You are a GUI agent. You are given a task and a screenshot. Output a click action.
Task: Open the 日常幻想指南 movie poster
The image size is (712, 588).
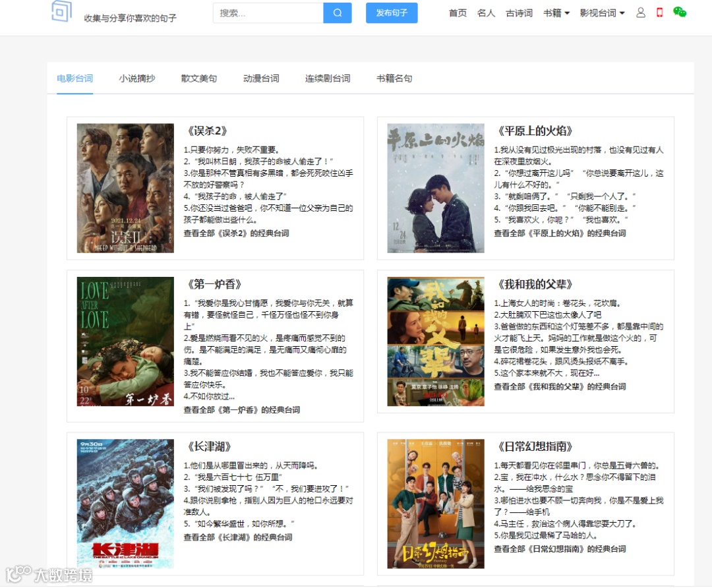pyautogui.click(x=436, y=504)
